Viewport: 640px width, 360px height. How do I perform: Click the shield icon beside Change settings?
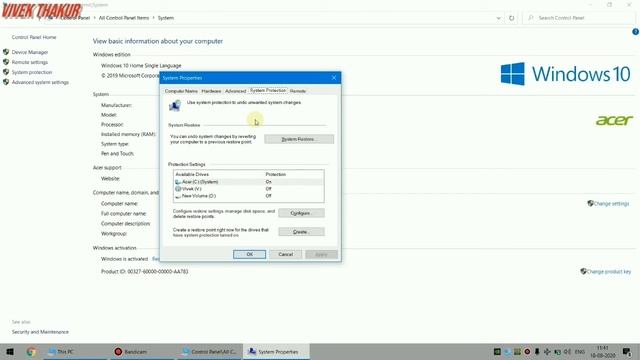click(590, 203)
